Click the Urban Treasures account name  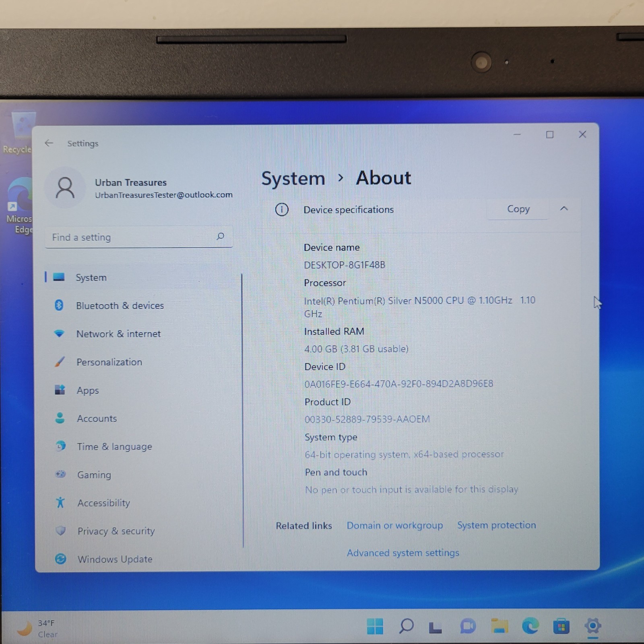pos(130,182)
